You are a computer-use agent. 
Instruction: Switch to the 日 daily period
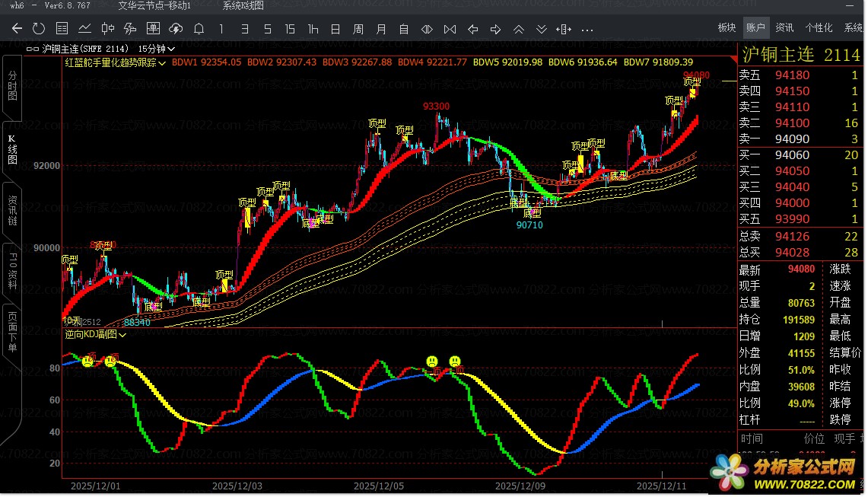tap(335, 29)
